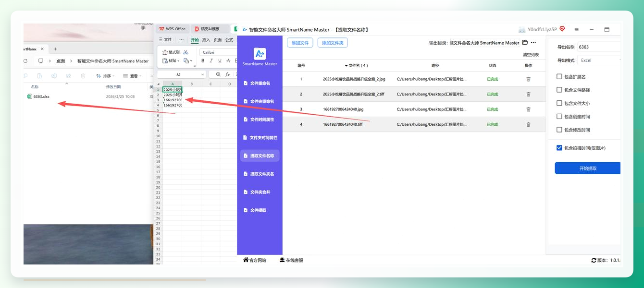Viewport: 644px width, 288px height.
Task: Switch to the WPS Office tab
Action: coord(172,29)
